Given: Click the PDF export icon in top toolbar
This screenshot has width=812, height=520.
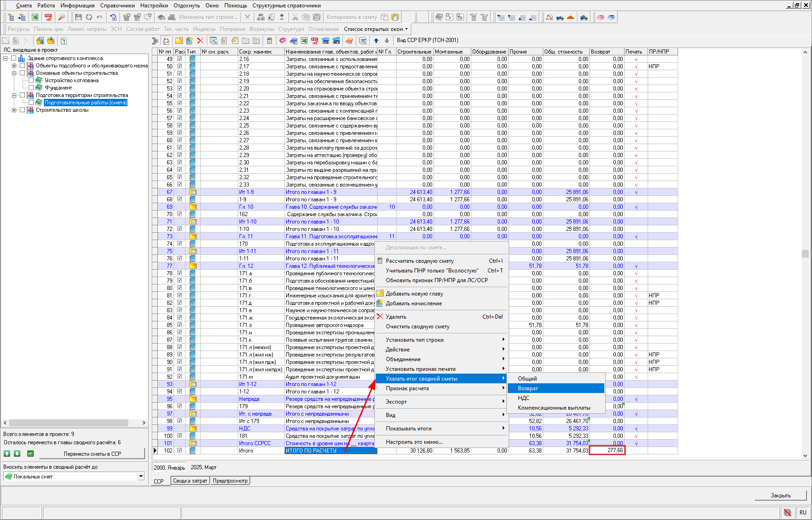Looking at the screenshot, I should click(x=48, y=17).
